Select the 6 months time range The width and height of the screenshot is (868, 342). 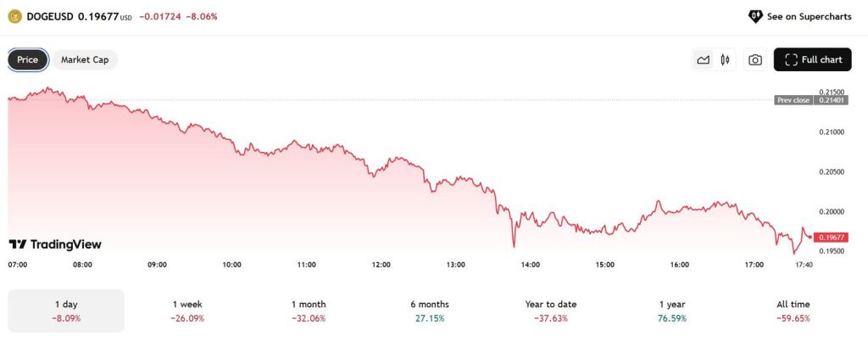428,311
